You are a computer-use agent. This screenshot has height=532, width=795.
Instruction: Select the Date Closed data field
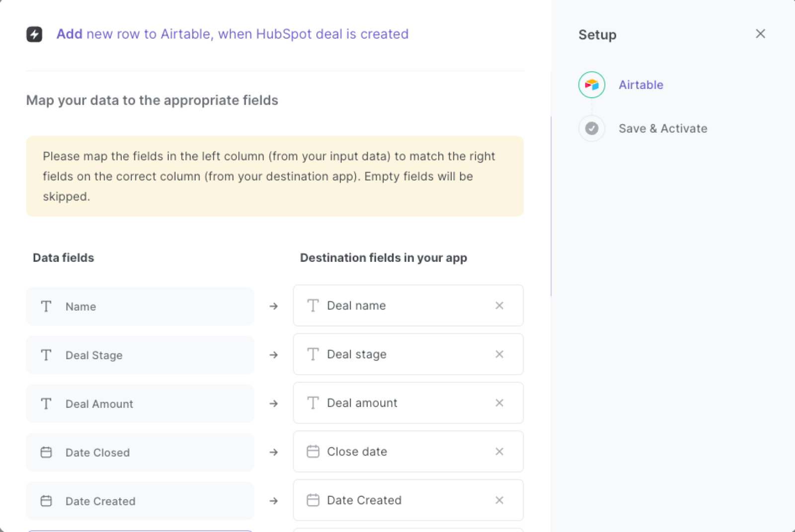click(x=140, y=453)
